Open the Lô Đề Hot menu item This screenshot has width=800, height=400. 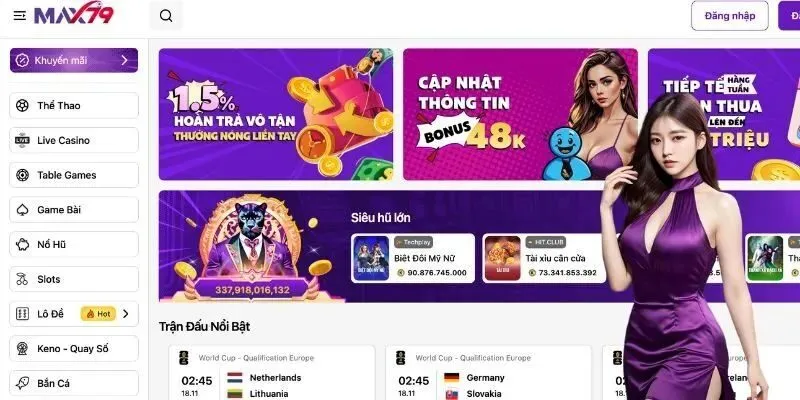(x=74, y=314)
